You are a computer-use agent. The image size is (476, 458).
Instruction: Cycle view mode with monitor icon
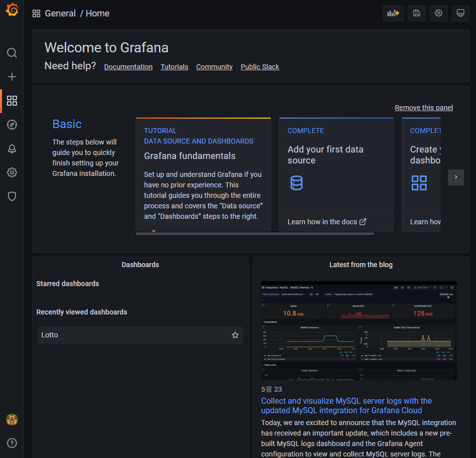pyautogui.click(x=461, y=13)
